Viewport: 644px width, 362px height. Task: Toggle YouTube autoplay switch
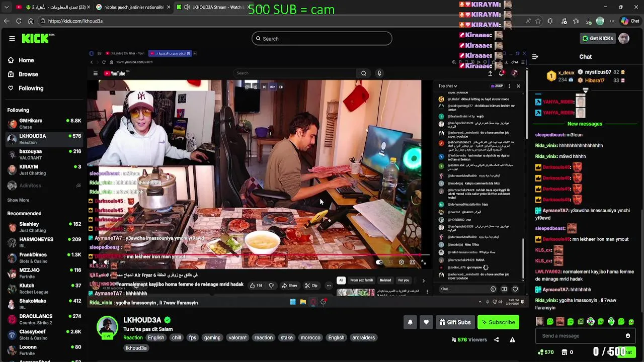(x=379, y=262)
